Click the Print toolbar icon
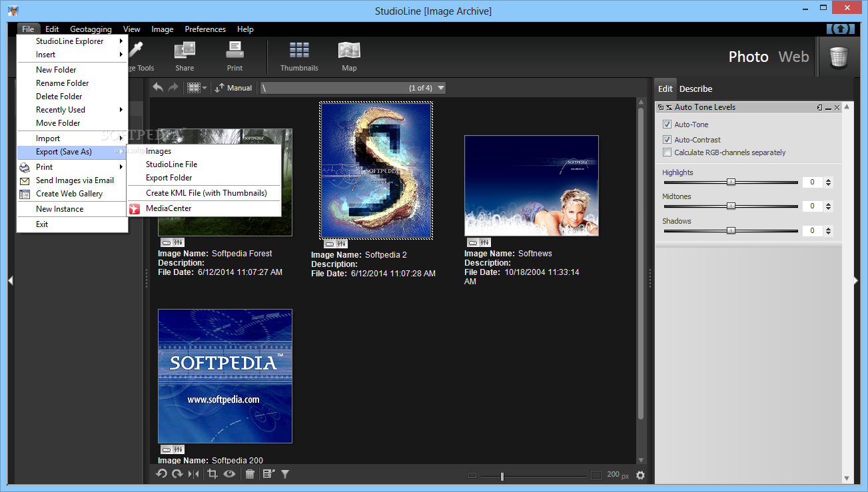The image size is (868, 492). coord(234,51)
